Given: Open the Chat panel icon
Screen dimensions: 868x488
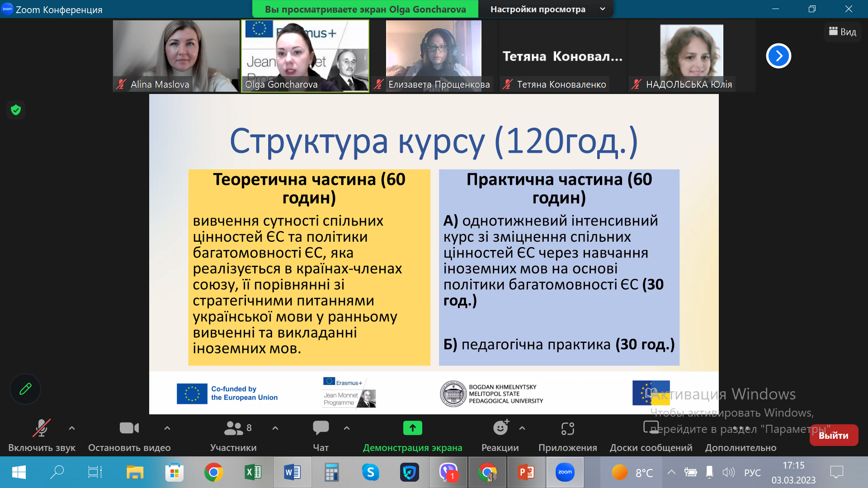Looking at the screenshot, I should pyautogui.click(x=321, y=427).
